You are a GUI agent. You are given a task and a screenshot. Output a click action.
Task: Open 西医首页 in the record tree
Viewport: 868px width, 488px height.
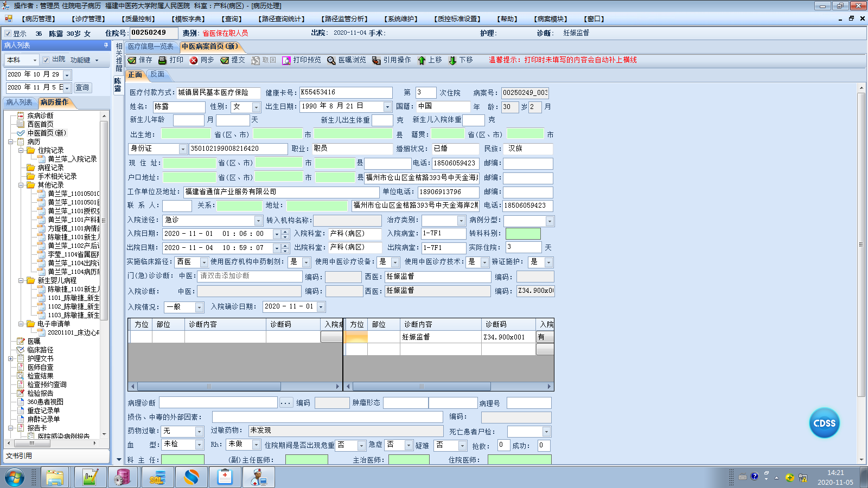[x=40, y=124]
